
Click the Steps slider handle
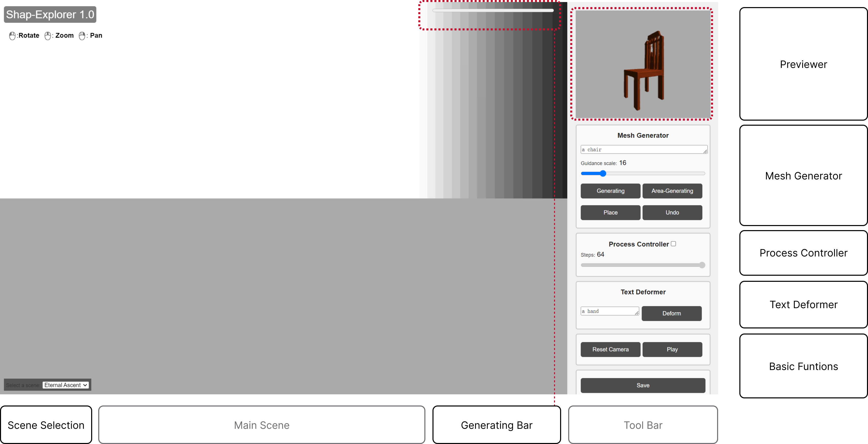702,265
